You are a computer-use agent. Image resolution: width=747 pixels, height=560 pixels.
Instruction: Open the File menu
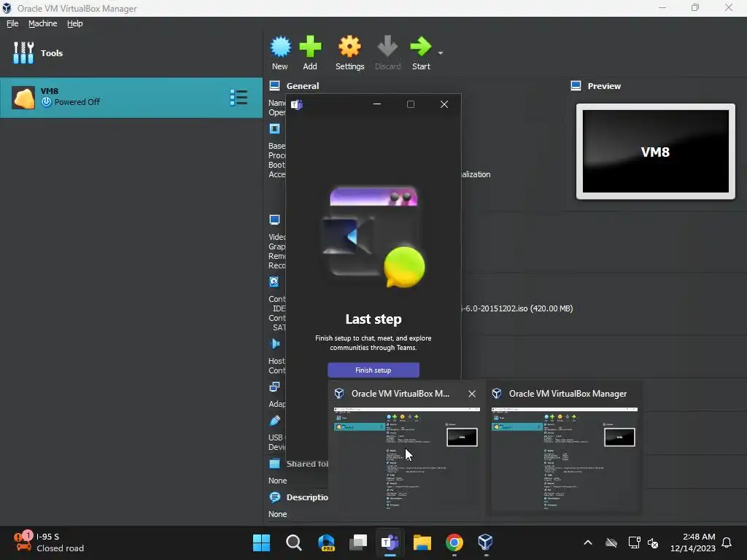pos(12,23)
